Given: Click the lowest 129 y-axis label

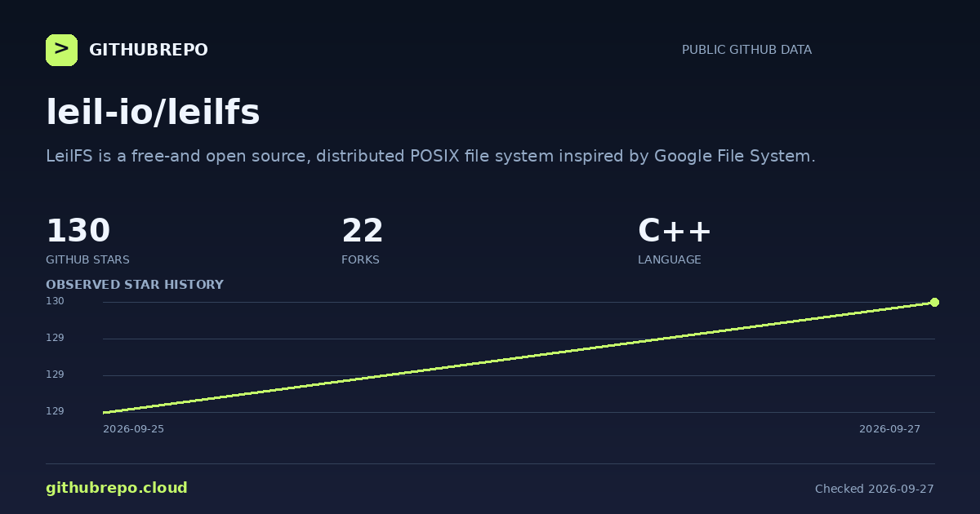Looking at the screenshot, I should 55,411.
